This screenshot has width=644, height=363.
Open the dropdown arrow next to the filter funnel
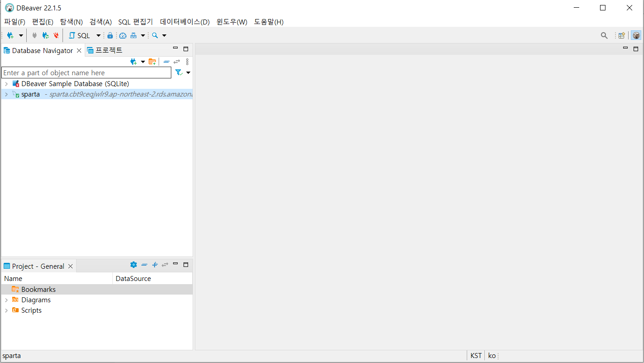189,73
